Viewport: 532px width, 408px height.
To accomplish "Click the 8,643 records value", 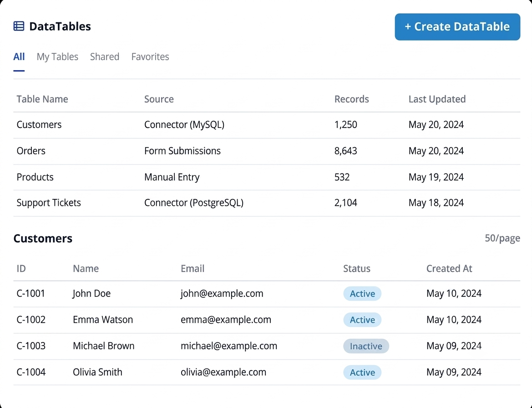I will (346, 151).
